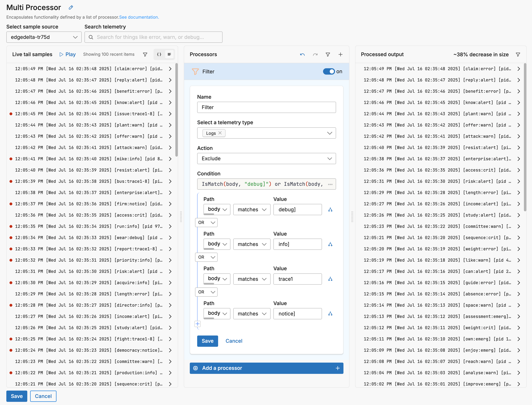Save the Multi Processor at page bottom
532x405 pixels.
(17, 396)
